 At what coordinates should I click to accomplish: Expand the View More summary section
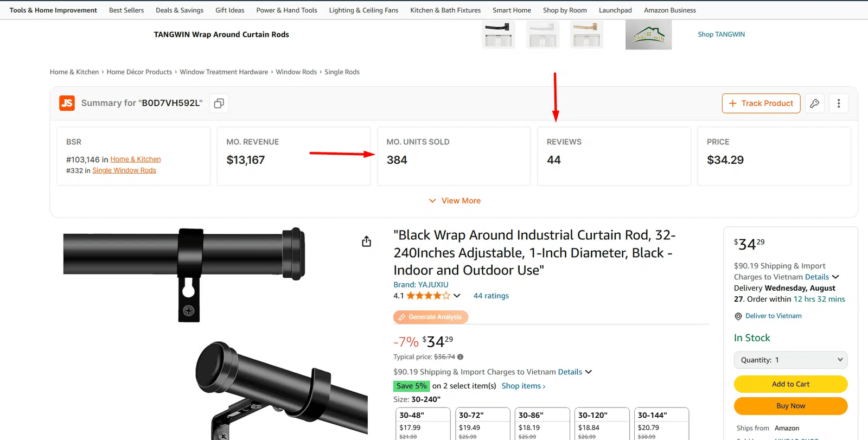pos(455,201)
